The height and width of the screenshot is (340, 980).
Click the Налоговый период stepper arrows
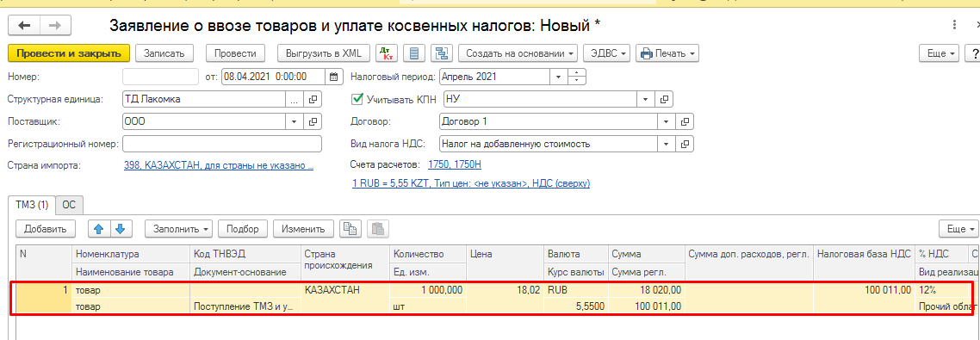click(x=578, y=77)
